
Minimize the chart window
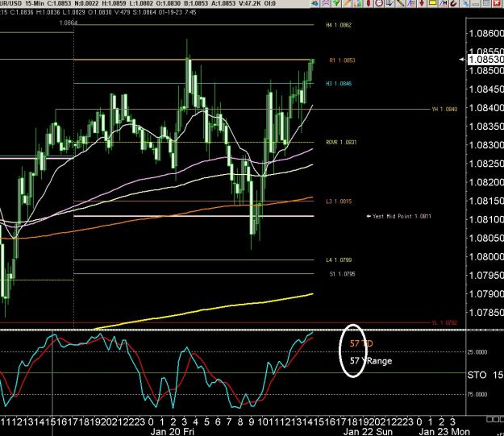pos(476,3)
